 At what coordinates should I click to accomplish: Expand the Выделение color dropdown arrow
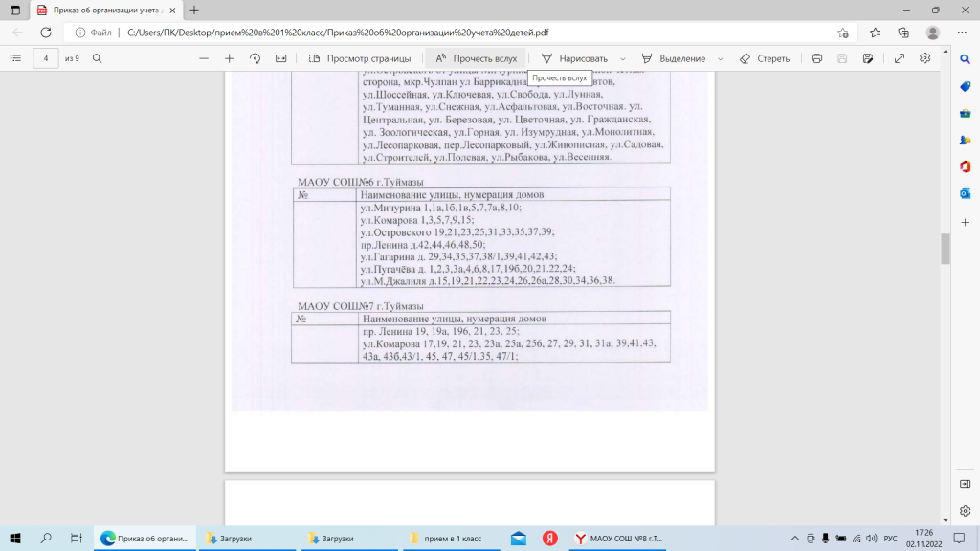721,58
